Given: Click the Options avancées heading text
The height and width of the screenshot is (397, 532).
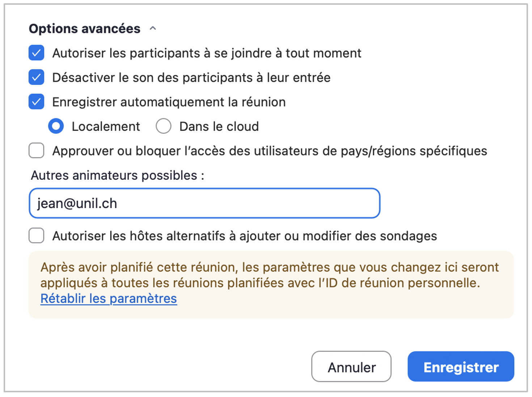Looking at the screenshot, I should (x=85, y=29).
